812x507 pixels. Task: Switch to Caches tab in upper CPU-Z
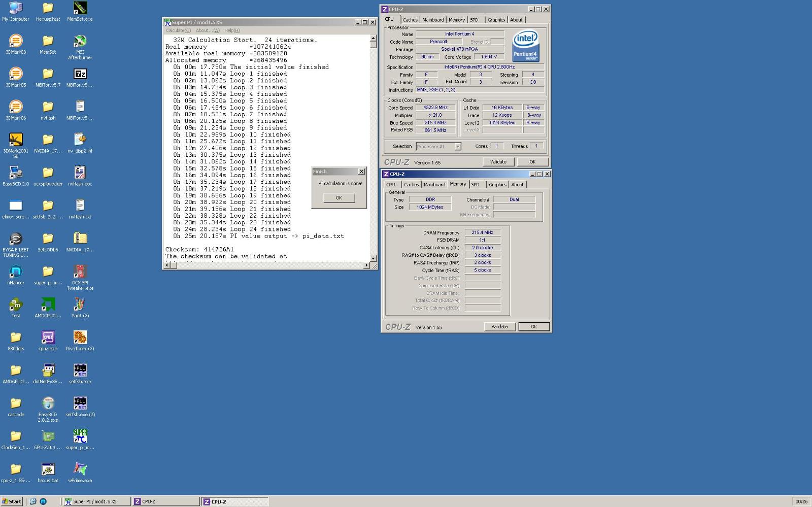410,20
